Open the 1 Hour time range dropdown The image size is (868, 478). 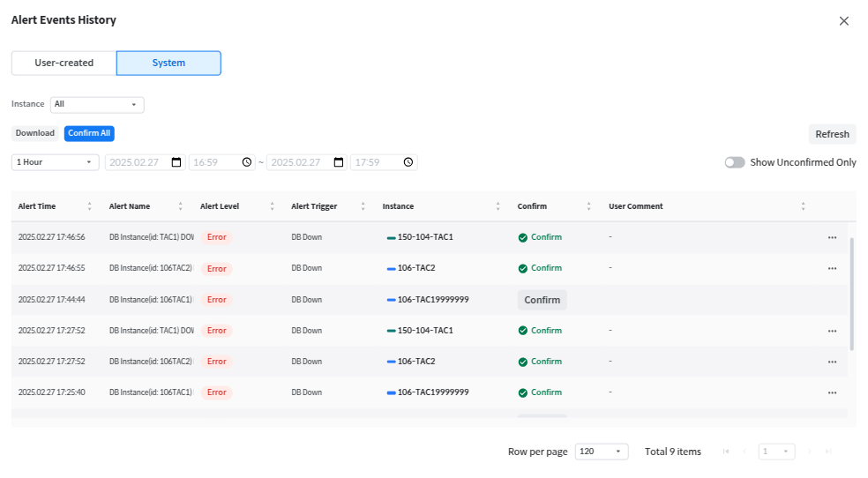point(55,162)
